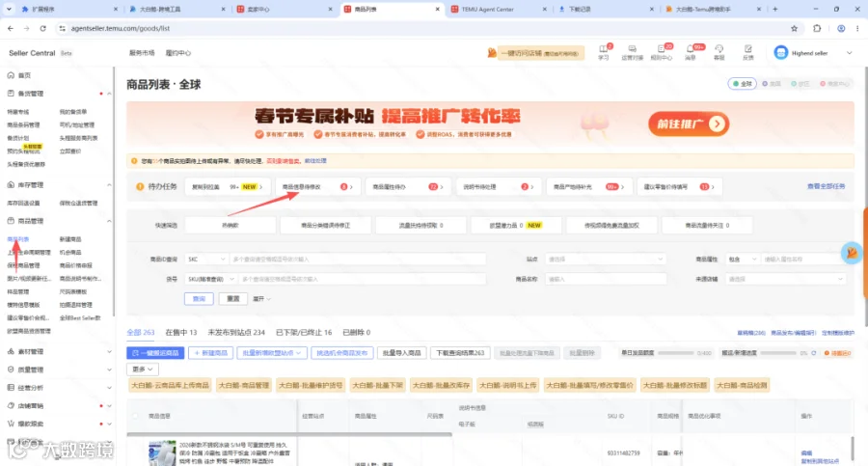This screenshot has height=466, width=868.
Task: Collapse the 商品管理 sidebar section
Action: pos(109,221)
